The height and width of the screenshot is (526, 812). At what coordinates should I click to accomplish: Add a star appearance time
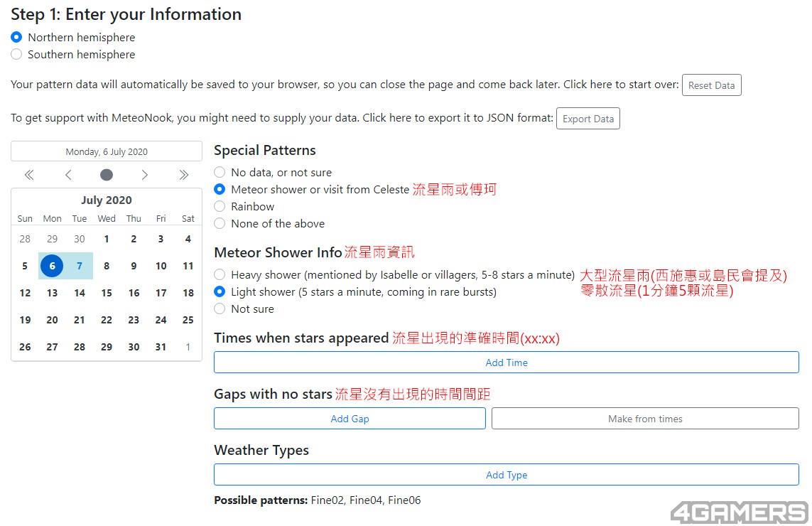[x=507, y=363]
